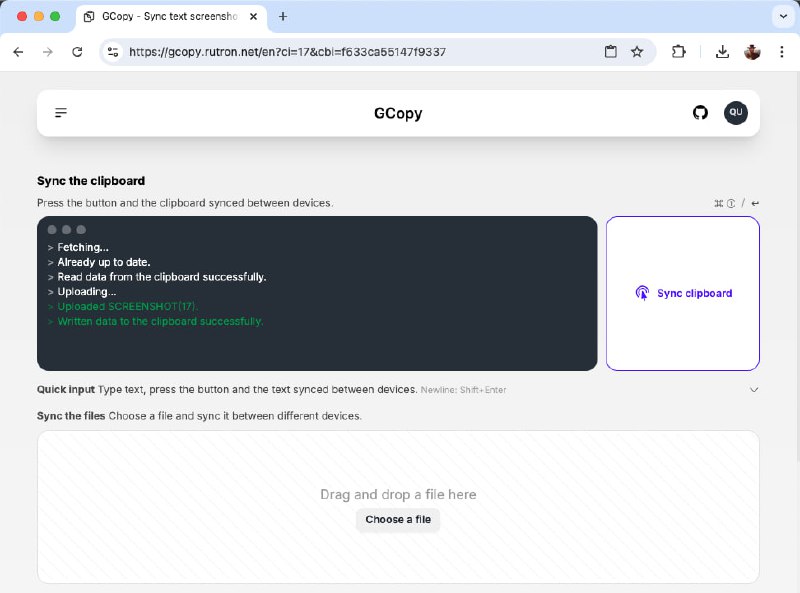Bookmark the page with the star icon
The height and width of the screenshot is (593, 800).
point(637,51)
